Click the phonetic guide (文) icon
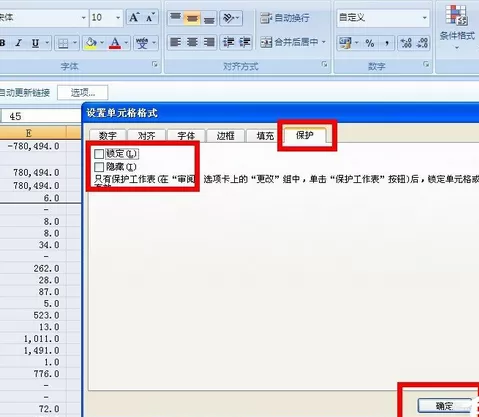Screen dimensions: 479x417 pos(142,43)
